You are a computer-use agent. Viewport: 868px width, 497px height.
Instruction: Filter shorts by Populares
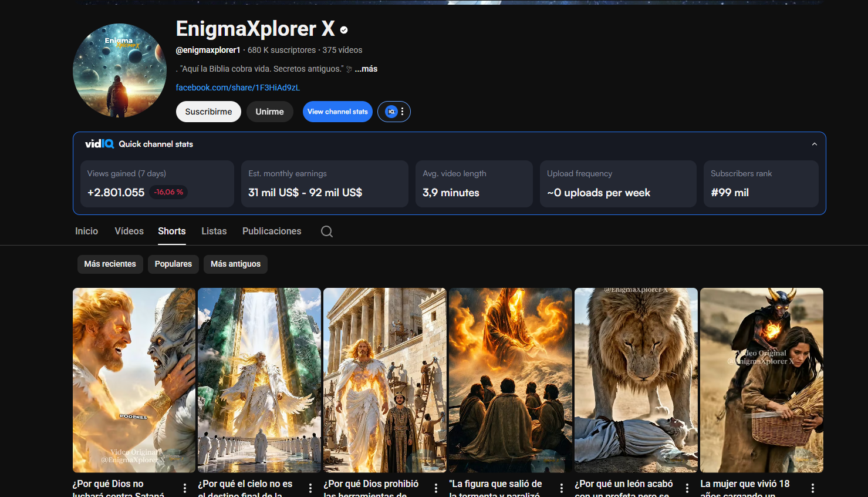[x=173, y=264]
